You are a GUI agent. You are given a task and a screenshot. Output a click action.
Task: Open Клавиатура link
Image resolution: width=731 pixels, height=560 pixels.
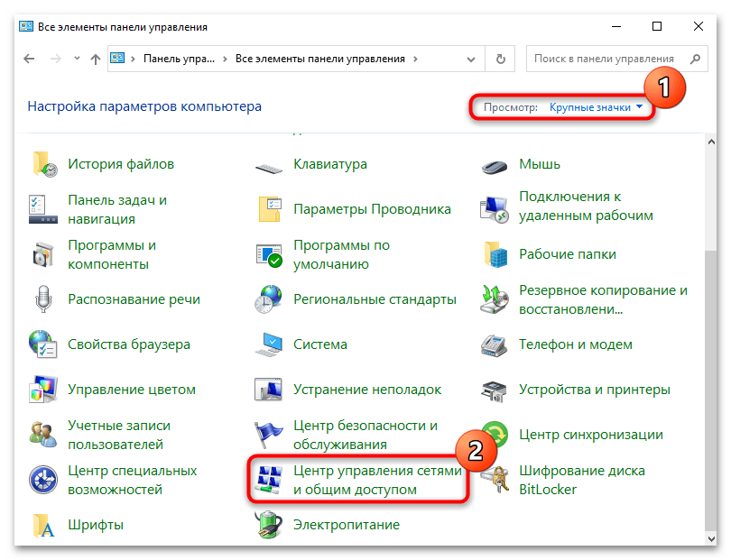coord(330,164)
